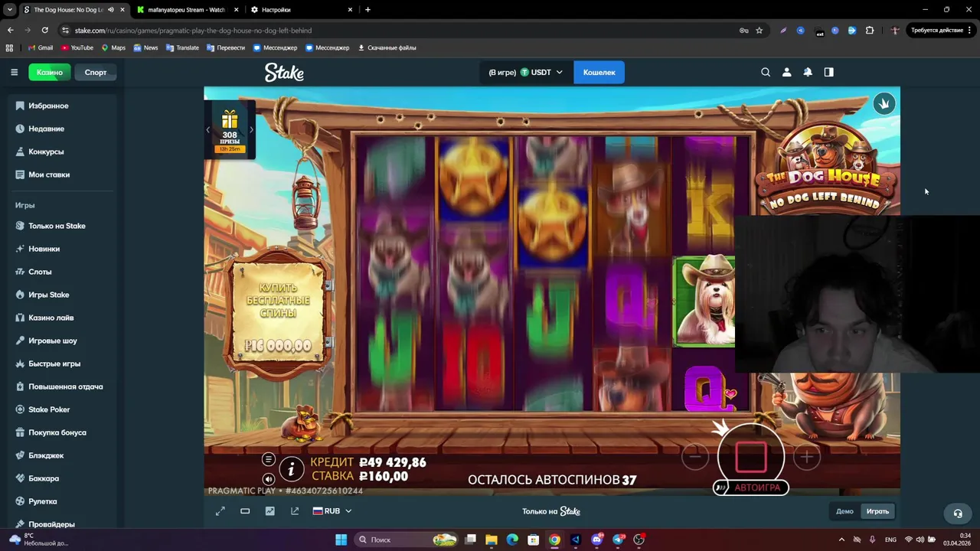Open Покупка бонуса category
The height and width of the screenshot is (551, 980).
tap(62, 432)
